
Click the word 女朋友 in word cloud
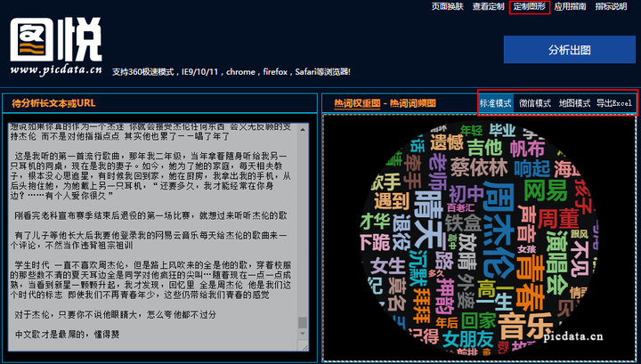coord(468,339)
